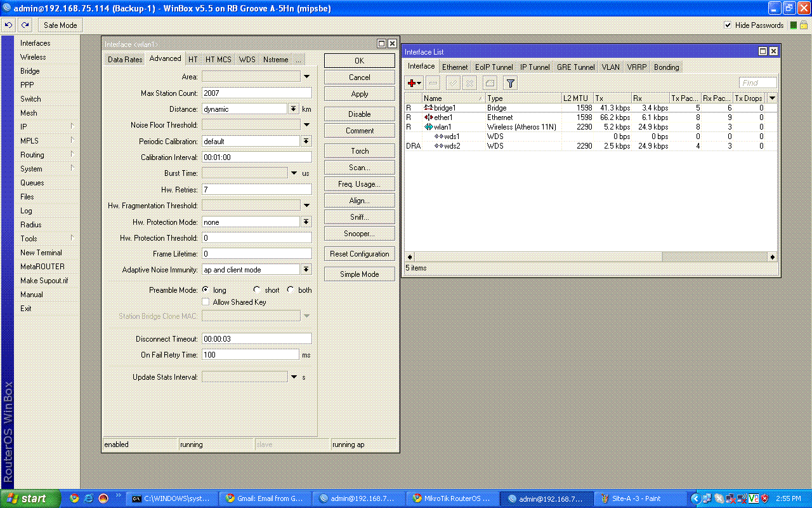Show more tabs via the ... tab

tap(298, 60)
